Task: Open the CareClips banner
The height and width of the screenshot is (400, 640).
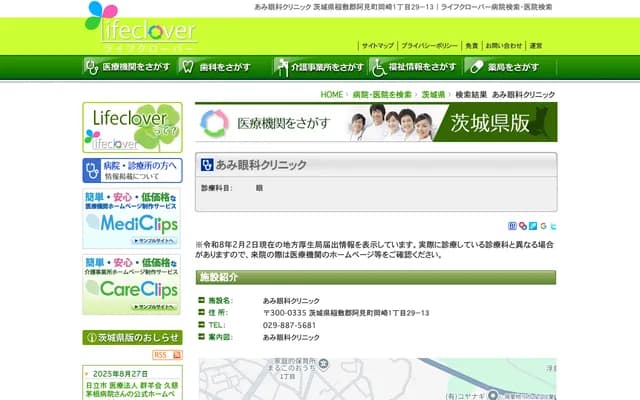Action: [132, 283]
